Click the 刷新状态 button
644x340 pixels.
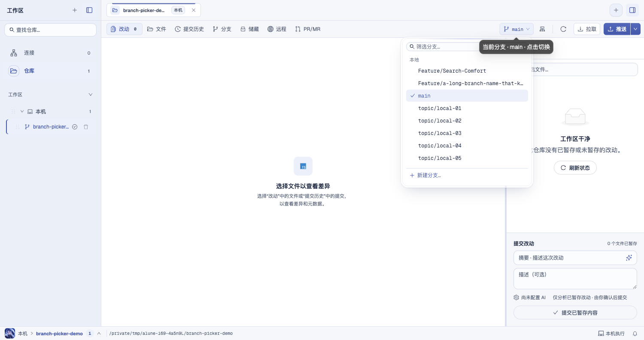point(575,168)
